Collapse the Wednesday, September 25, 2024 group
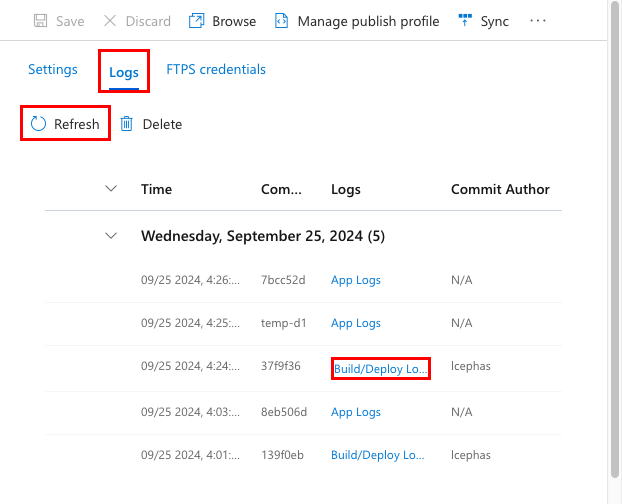Screen dimensions: 622x504 [111, 236]
